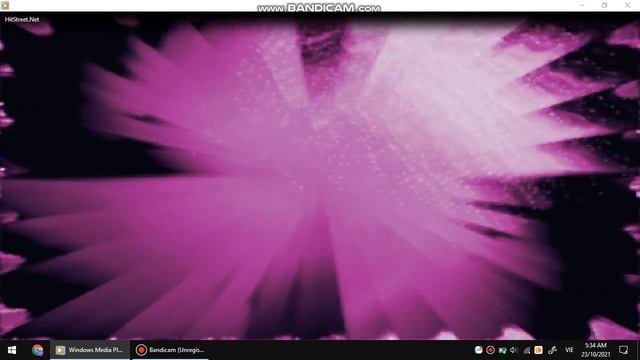The image size is (640, 360).
Task: Change the VIE input language
Action: coord(569,350)
